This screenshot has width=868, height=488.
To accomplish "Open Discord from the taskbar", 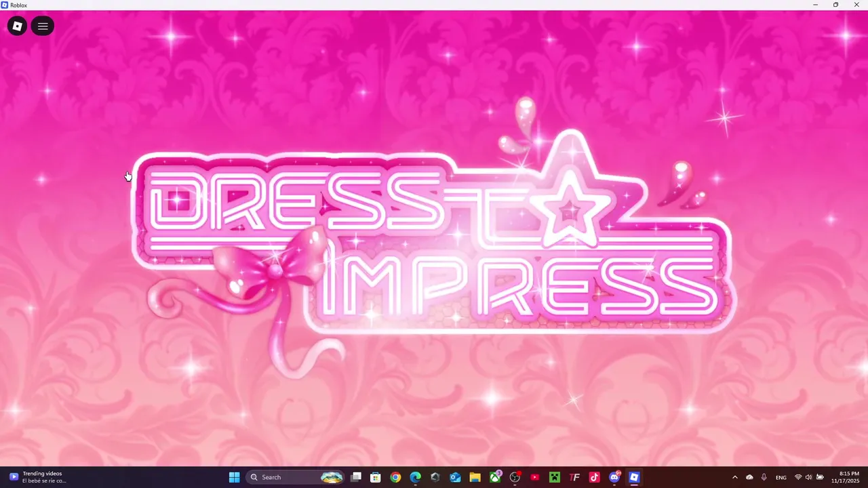I will [x=614, y=477].
